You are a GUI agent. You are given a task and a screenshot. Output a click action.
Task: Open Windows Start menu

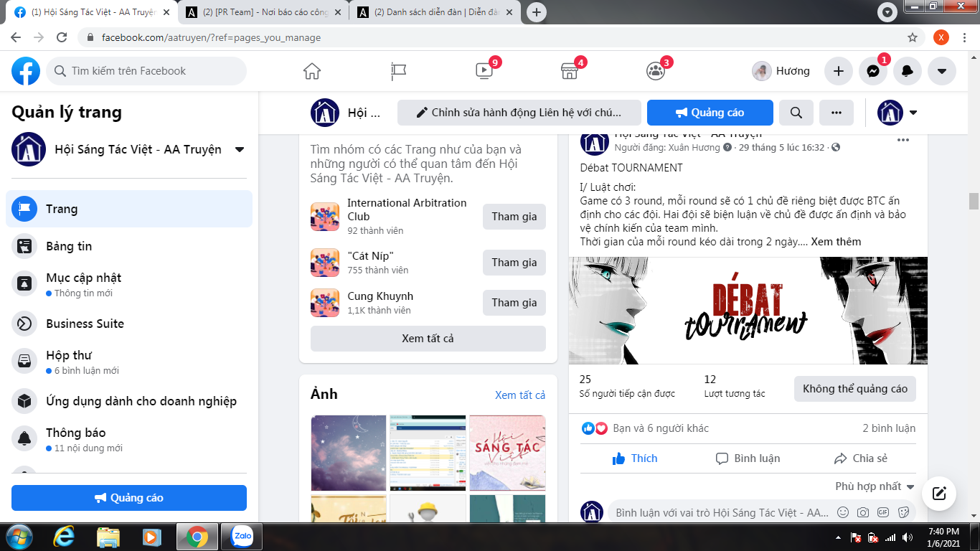[x=19, y=537]
